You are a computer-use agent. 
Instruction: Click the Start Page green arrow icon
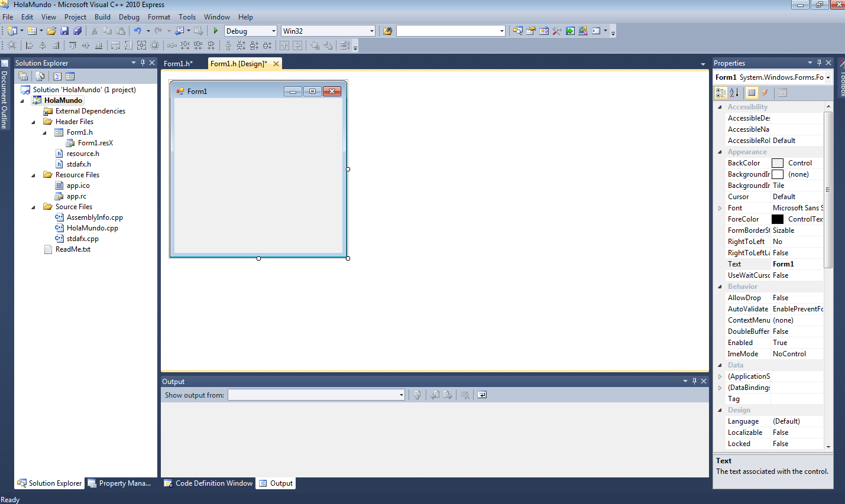coord(570,31)
